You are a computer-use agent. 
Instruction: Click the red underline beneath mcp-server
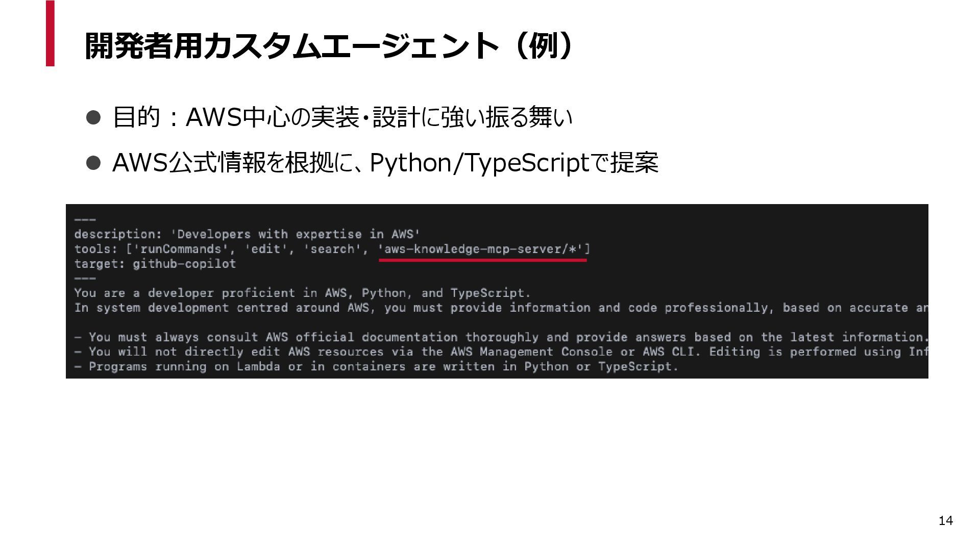click(482, 260)
